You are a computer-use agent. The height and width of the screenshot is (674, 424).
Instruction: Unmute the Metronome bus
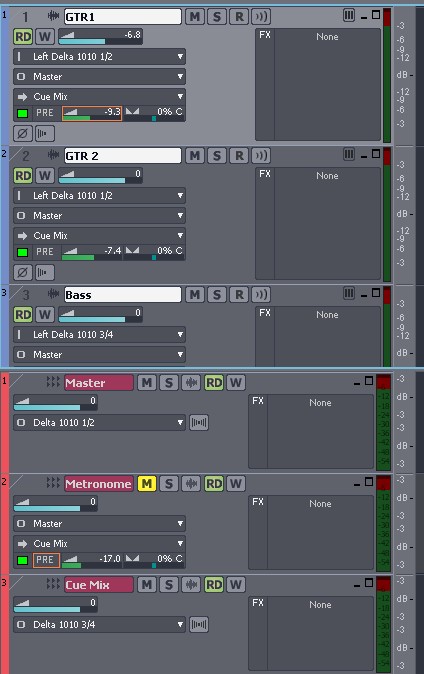tap(147, 484)
